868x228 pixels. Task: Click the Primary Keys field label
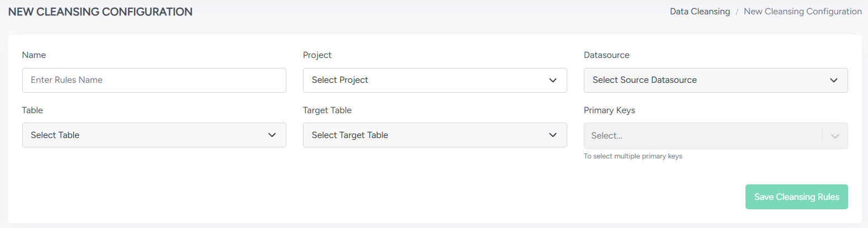[x=609, y=110]
